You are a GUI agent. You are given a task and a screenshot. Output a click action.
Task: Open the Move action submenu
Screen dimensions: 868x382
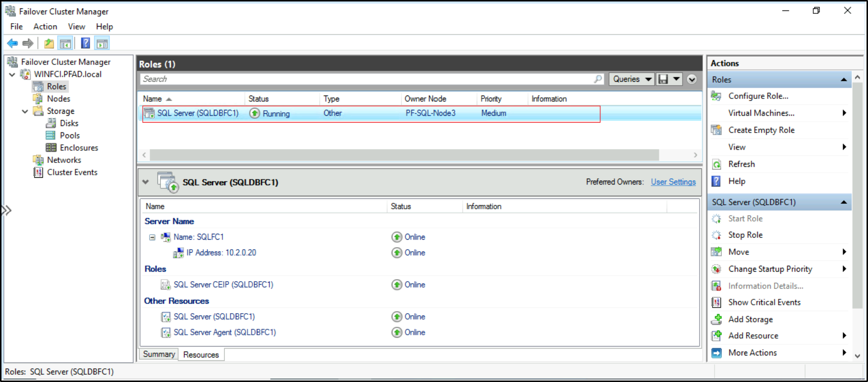coord(738,252)
